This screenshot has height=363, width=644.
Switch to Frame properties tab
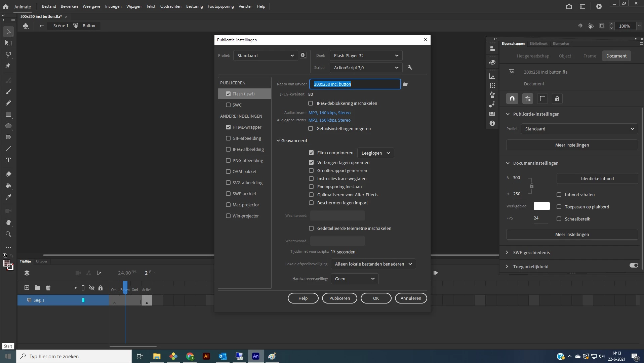[x=590, y=56]
